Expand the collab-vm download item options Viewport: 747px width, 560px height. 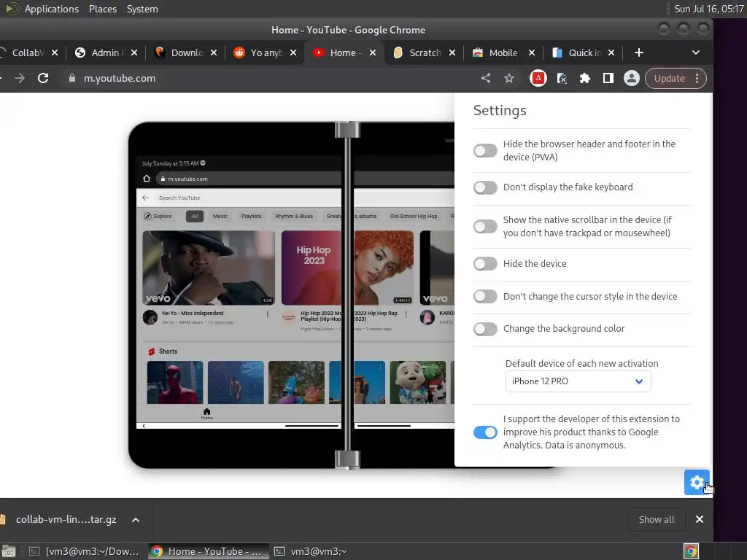(136, 519)
